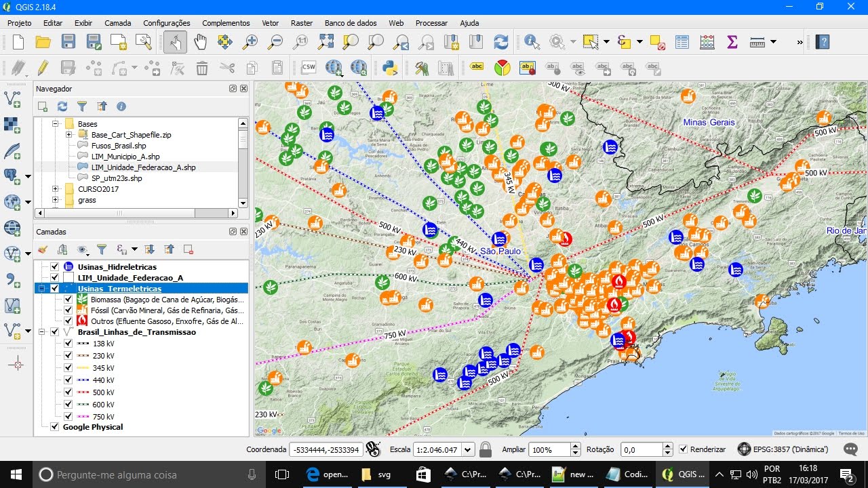The image size is (868, 488).
Task: Select LIM_Municipio_A.shp in browser
Action: [x=125, y=157]
